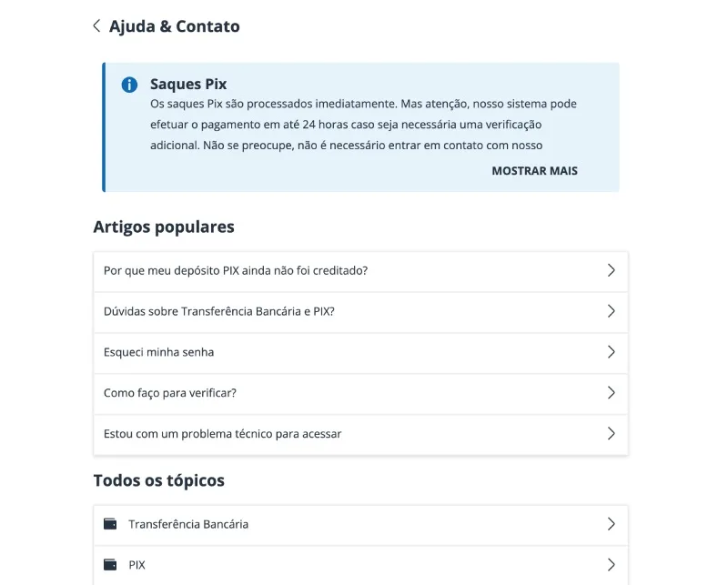
Task: Expand the chevron on the problema técnico row
Action: click(x=611, y=434)
